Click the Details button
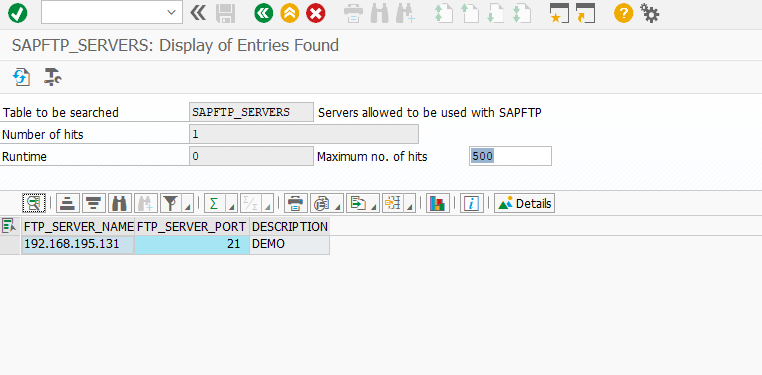762x375 pixels. [524, 203]
